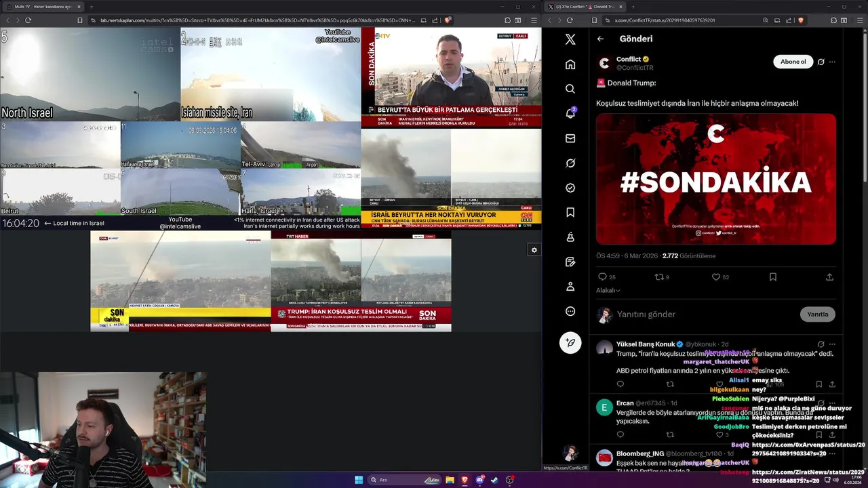Open the three-dot menu on the Conflict post
This screenshot has height=488, width=868.
pyautogui.click(x=832, y=62)
